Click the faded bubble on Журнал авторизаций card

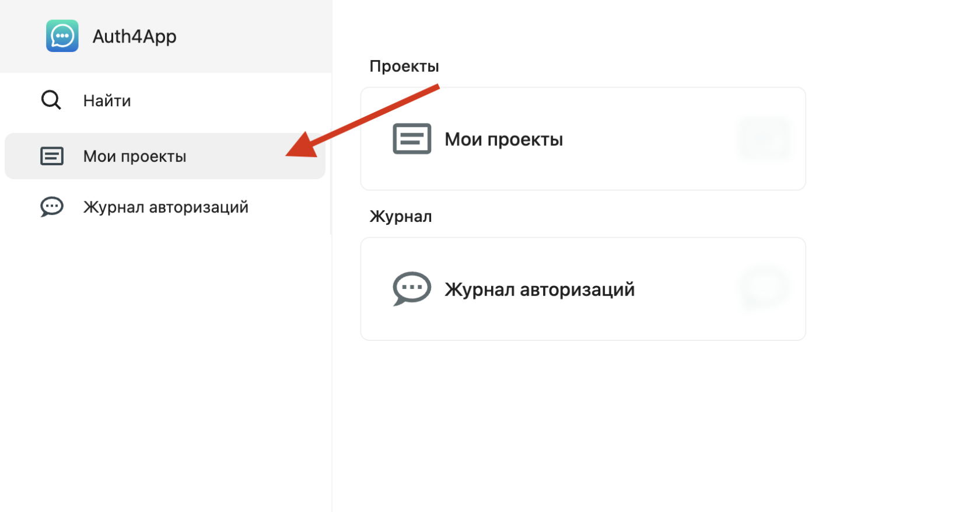click(765, 288)
